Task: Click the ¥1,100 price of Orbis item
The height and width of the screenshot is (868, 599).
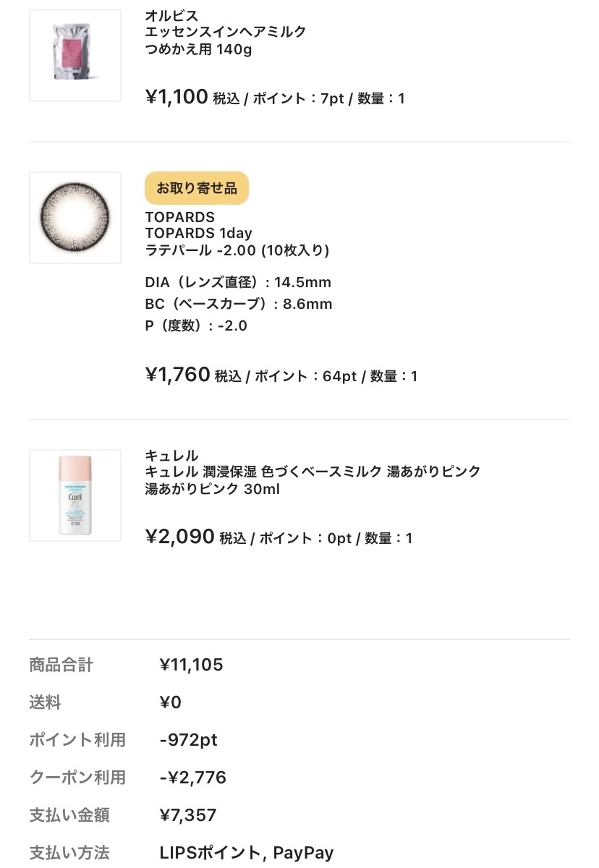Action: (x=177, y=97)
